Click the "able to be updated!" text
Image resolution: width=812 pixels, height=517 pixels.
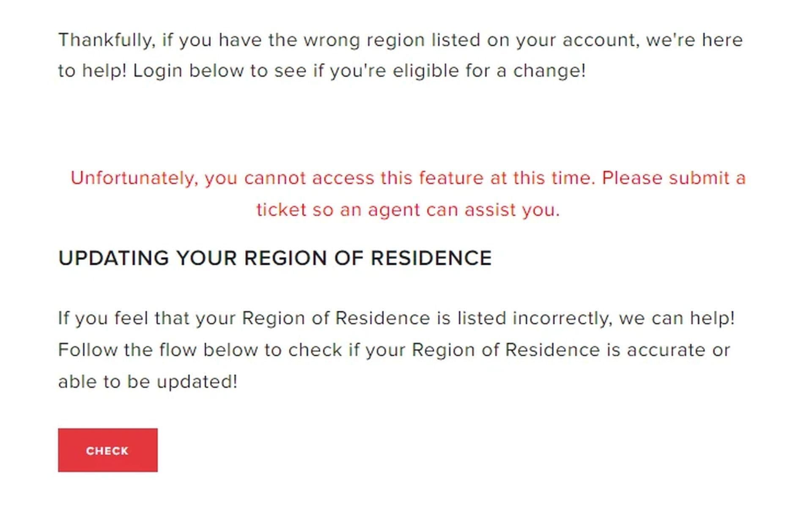point(148,382)
